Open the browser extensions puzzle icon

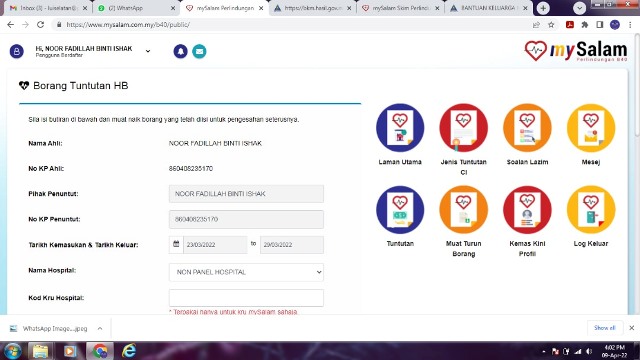click(584, 25)
